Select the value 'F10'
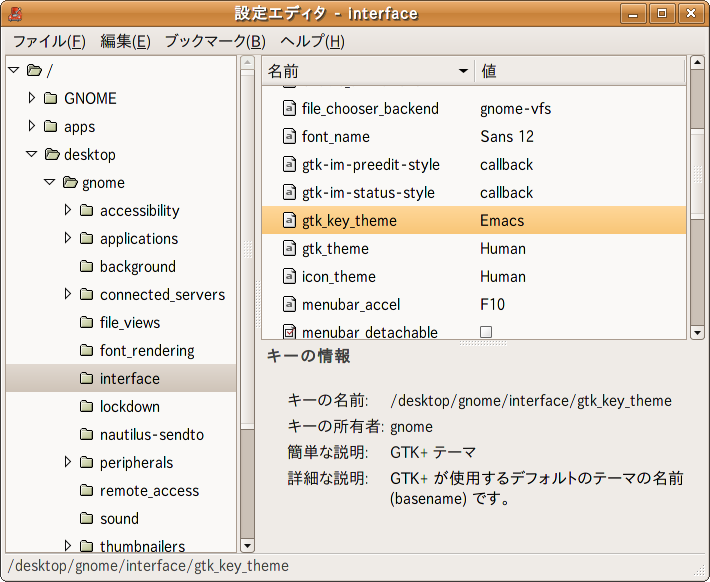 [x=493, y=304]
